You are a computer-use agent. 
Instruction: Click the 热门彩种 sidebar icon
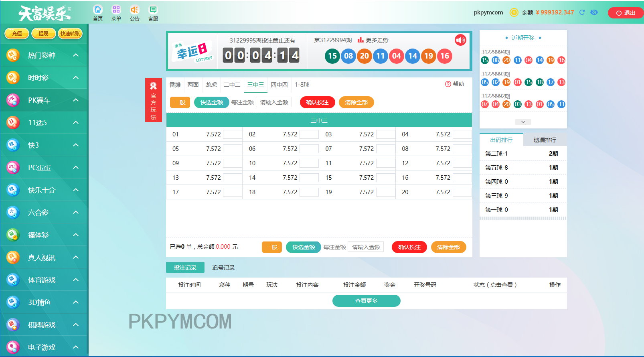13,55
